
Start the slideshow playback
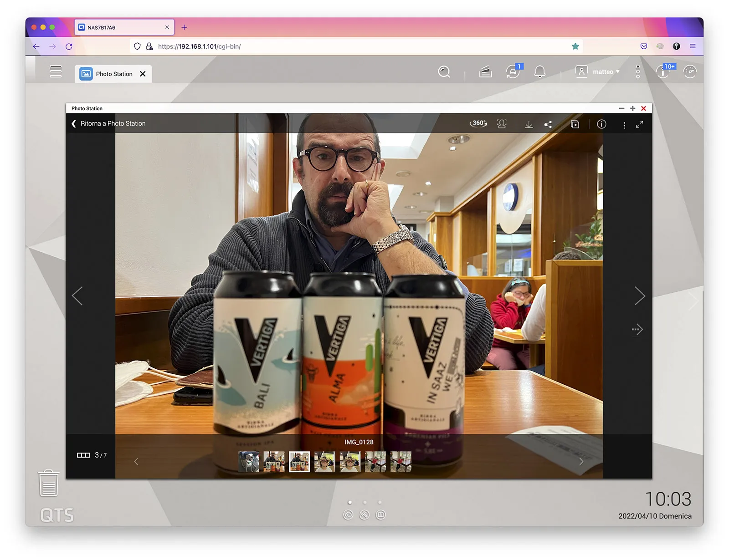[575, 124]
